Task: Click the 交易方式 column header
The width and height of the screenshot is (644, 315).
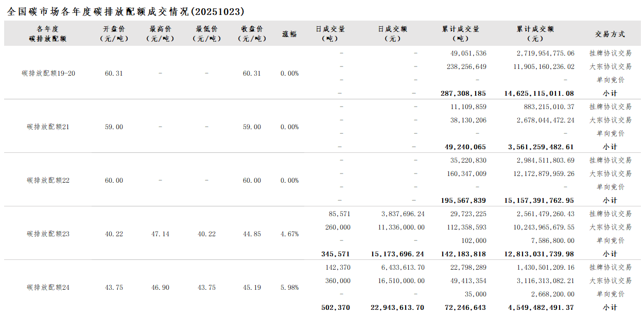Action: pyautogui.click(x=610, y=34)
